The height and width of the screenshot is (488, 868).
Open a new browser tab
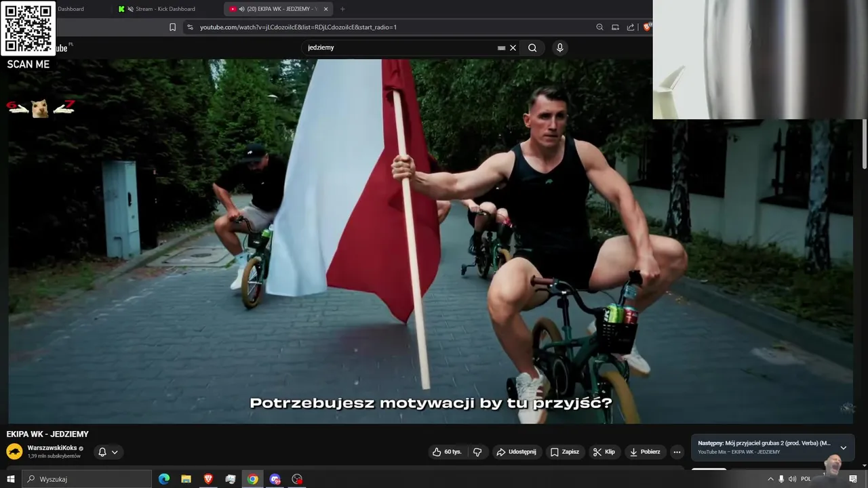click(x=342, y=9)
